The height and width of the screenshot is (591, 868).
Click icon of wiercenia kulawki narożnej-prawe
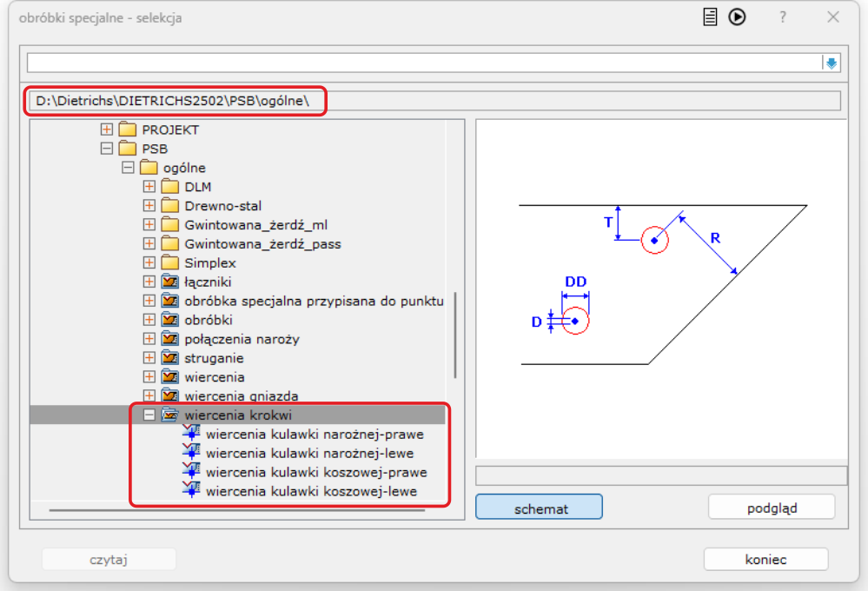(191, 433)
